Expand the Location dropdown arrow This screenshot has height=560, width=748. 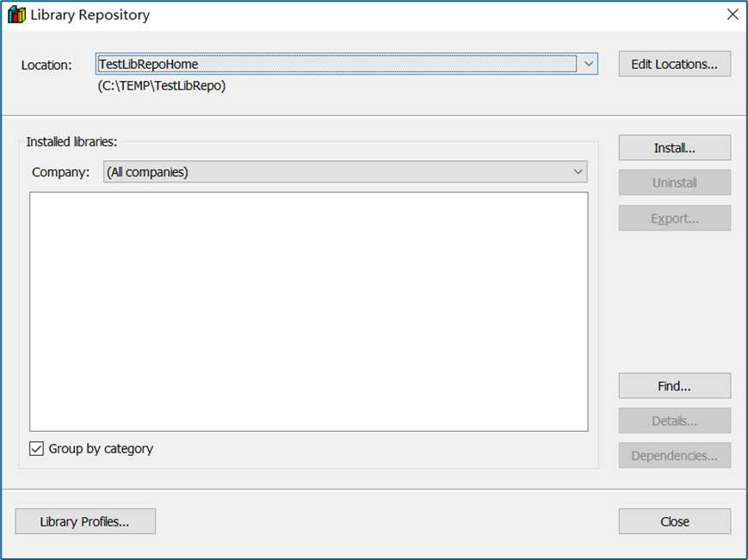pyautogui.click(x=588, y=64)
